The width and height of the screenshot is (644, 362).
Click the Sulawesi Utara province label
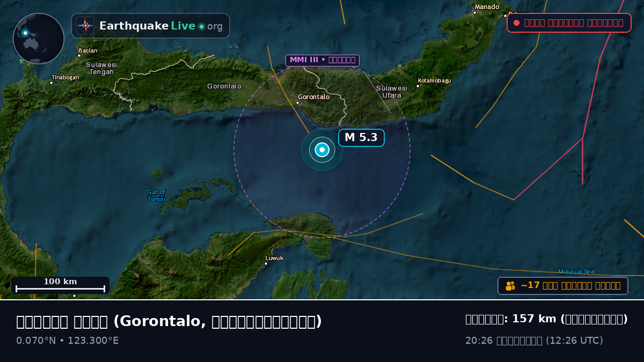tap(392, 92)
